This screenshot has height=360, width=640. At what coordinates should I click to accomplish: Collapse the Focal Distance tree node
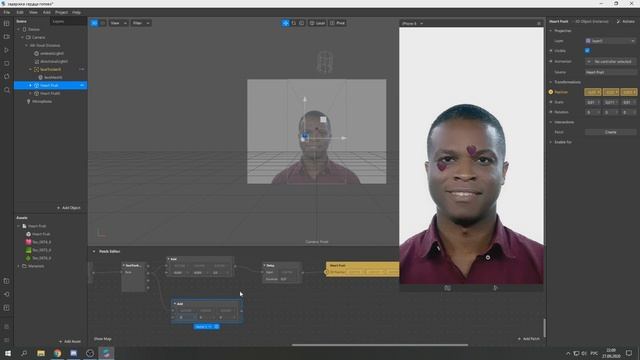click(x=26, y=45)
